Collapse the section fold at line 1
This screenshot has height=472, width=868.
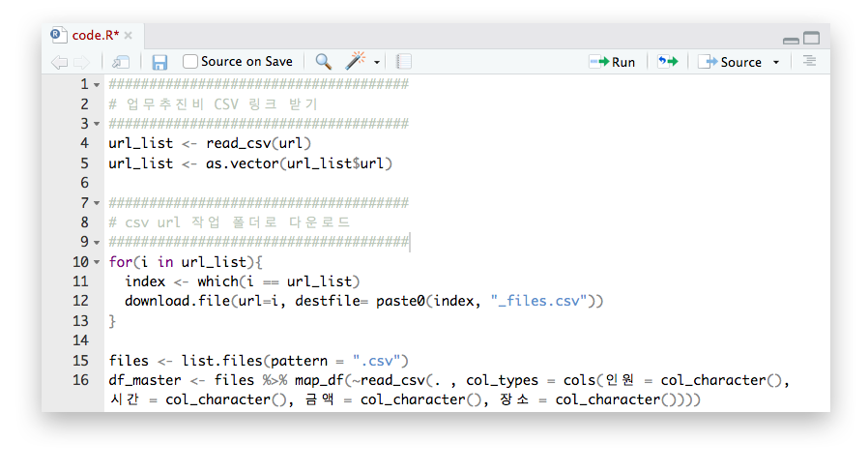(97, 85)
